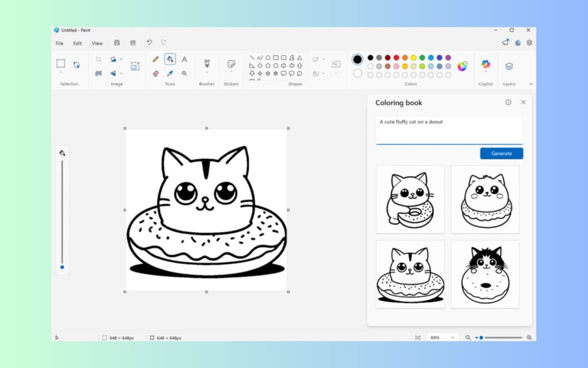Choose the Color picker tool
Screen dimensions: 588x368
pos(170,73)
